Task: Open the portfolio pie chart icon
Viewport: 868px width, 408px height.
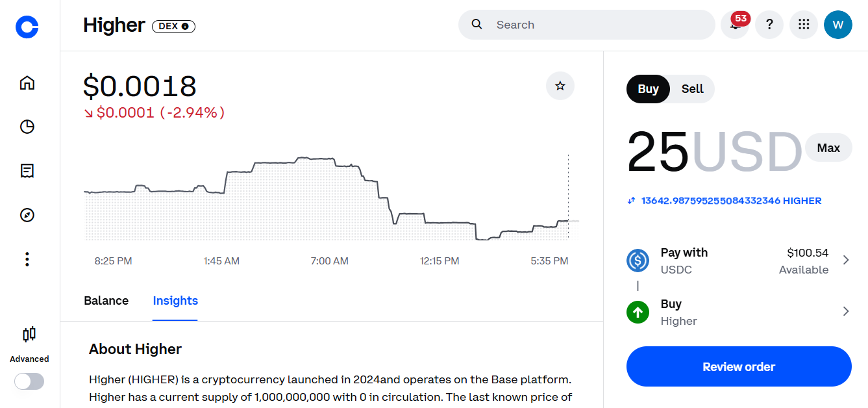Action: click(x=27, y=127)
